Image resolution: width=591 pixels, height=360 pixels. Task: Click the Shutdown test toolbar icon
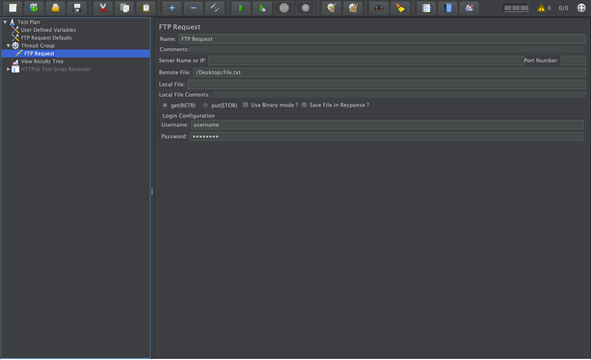tap(306, 8)
